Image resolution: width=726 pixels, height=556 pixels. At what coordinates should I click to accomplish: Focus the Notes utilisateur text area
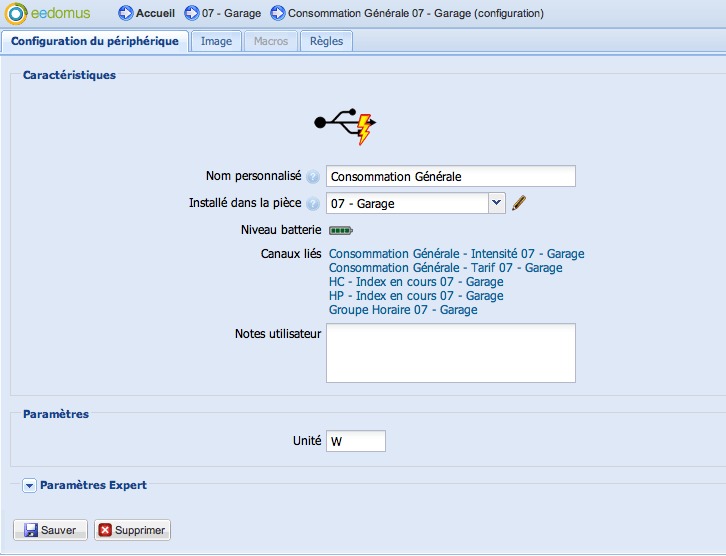coord(451,353)
